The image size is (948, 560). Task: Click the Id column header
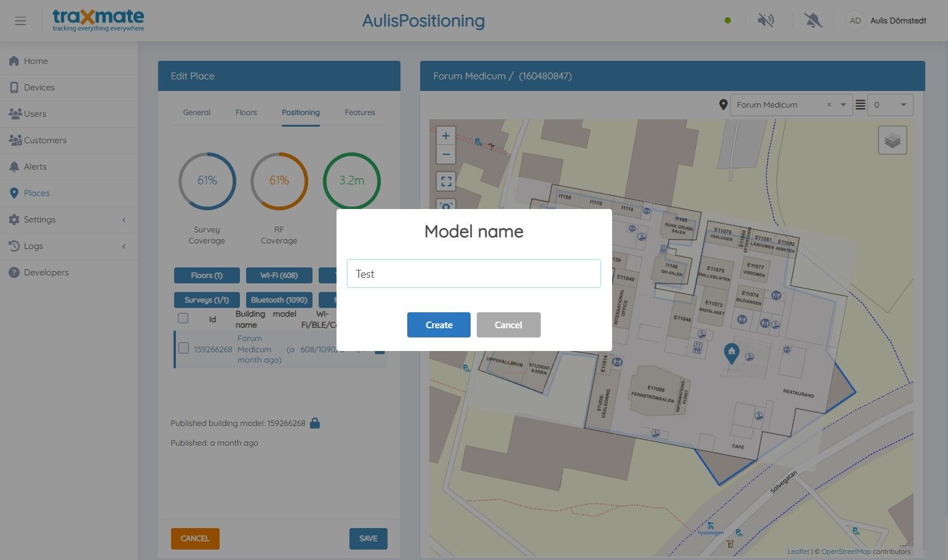coord(212,319)
